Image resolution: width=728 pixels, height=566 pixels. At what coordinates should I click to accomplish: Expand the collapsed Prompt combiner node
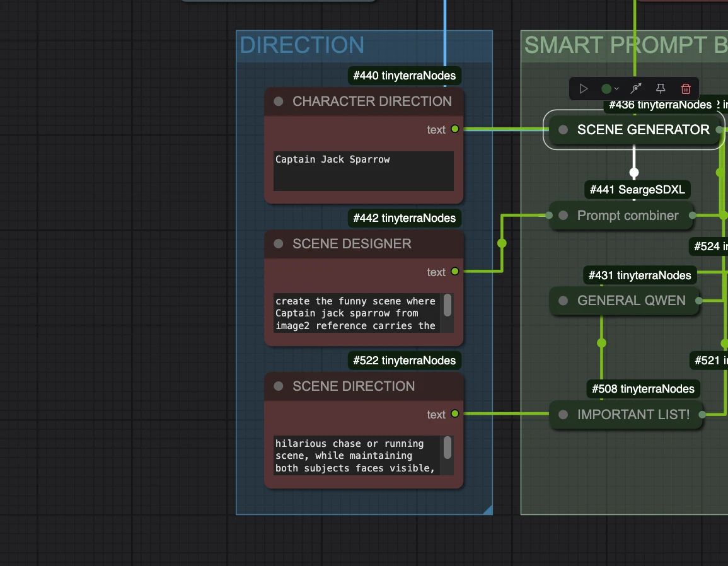click(563, 216)
